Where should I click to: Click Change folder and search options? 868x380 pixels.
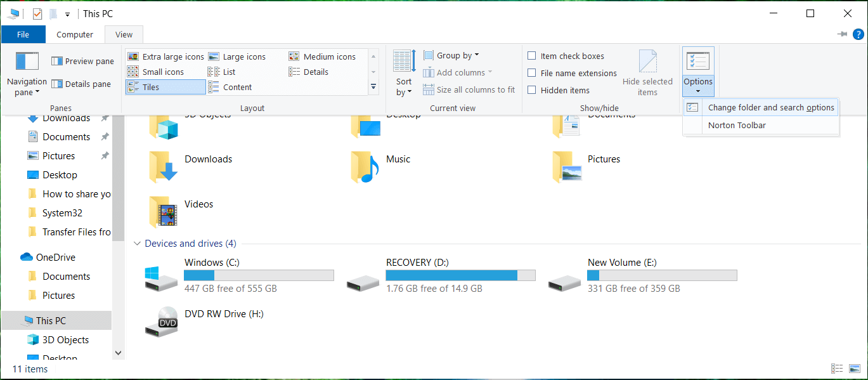point(771,107)
